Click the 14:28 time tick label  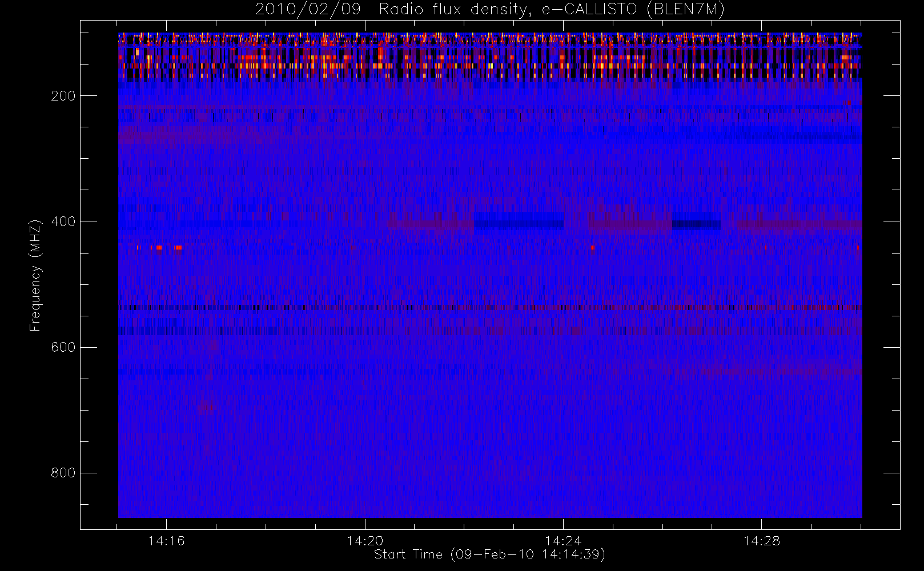pos(761,541)
